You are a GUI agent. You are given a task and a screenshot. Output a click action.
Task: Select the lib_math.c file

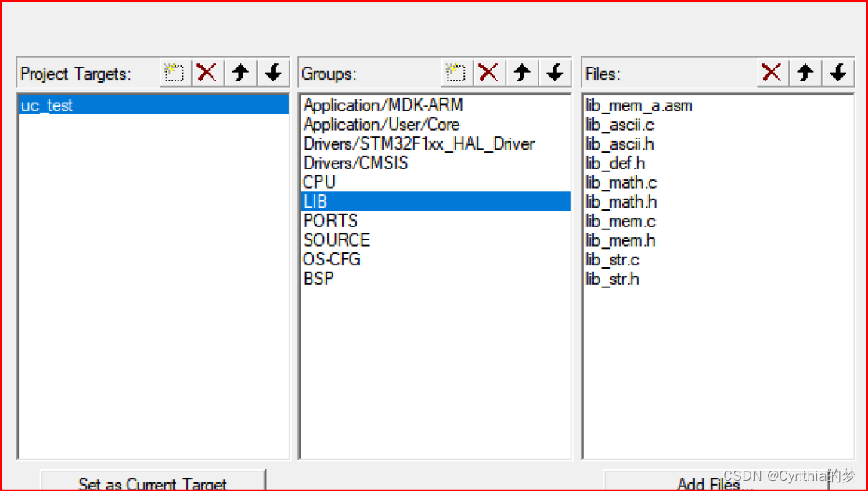[621, 182]
